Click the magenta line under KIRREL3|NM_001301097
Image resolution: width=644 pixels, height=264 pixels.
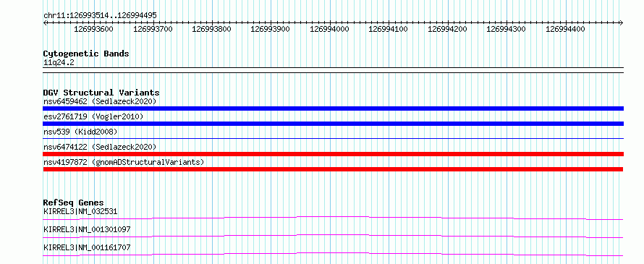tap(333, 236)
